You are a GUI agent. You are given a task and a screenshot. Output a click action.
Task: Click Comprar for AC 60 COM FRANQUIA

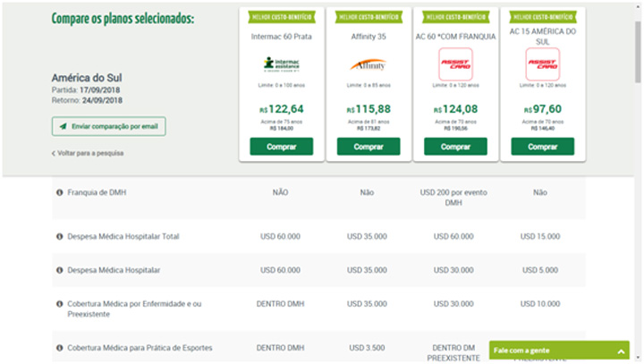click(x=455, y=147)
